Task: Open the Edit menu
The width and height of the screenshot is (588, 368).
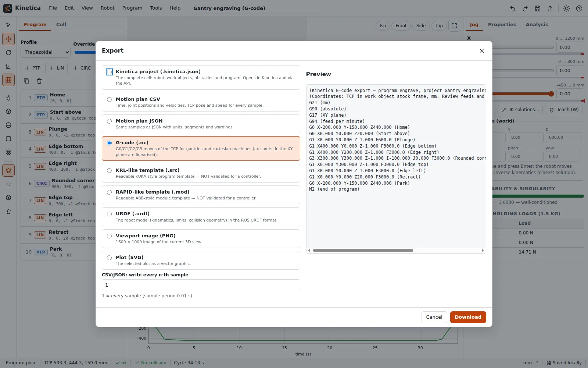Action: [69, 8]
